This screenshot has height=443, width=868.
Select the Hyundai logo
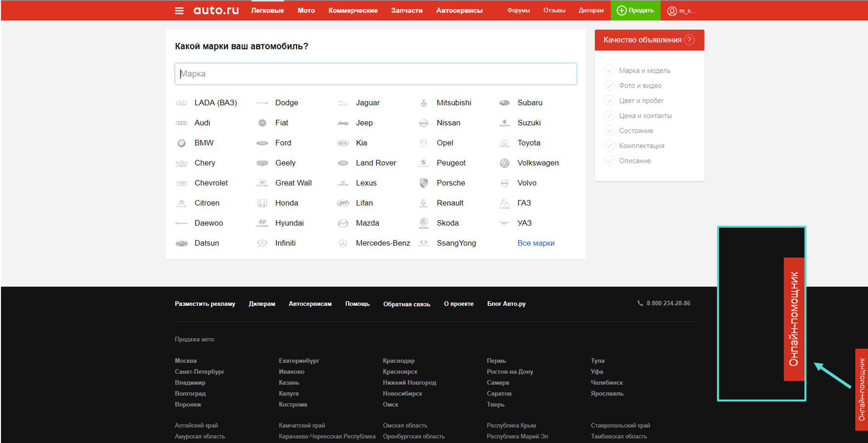click(262, 223)
